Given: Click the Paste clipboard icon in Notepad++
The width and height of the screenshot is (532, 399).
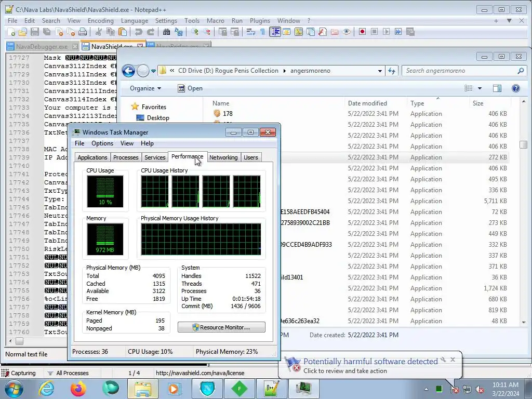Looking at the screenshot, I should [x=123, y=32].
